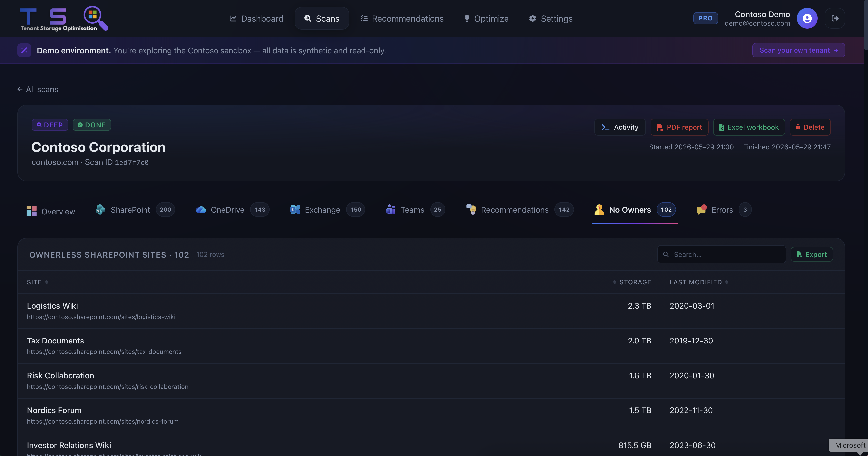Click the page vertical scrollbar
Screen dimensions: 868x456
click(x=866, y=25)
